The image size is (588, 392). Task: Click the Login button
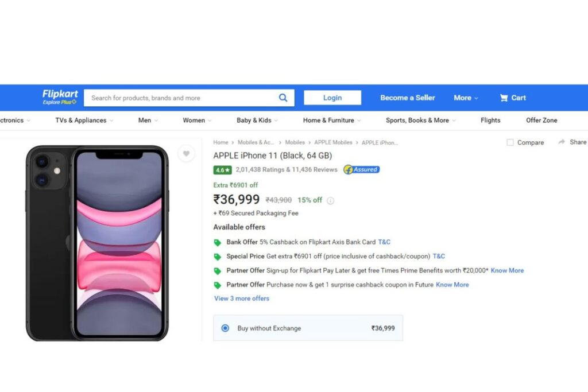pos(332,98)
